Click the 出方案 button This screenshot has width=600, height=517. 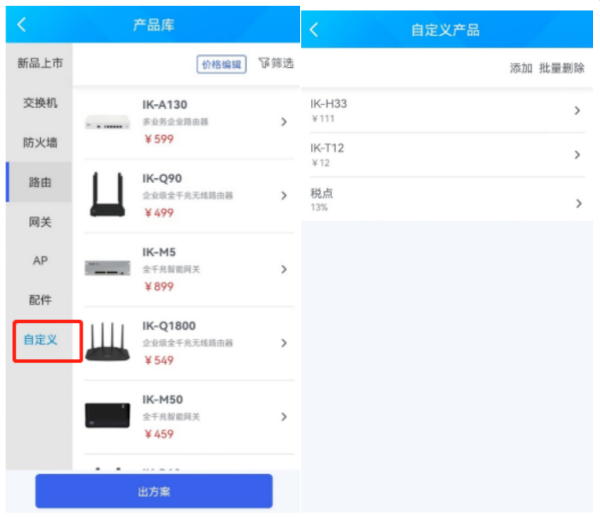154,491
